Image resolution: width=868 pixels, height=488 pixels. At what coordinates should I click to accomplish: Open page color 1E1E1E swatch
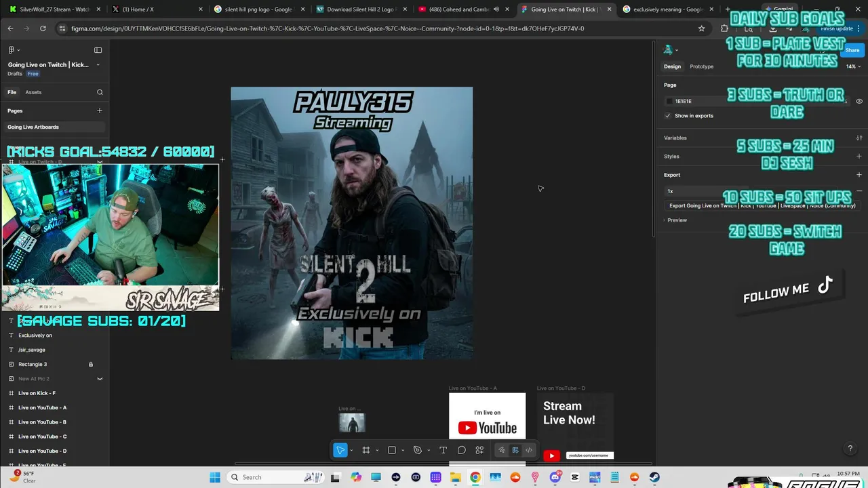click(669, 101)
